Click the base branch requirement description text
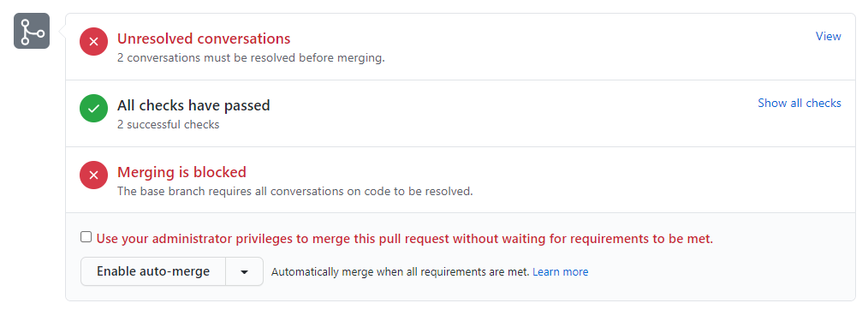Screen dimensions: 868x309 tap(295, 192)
